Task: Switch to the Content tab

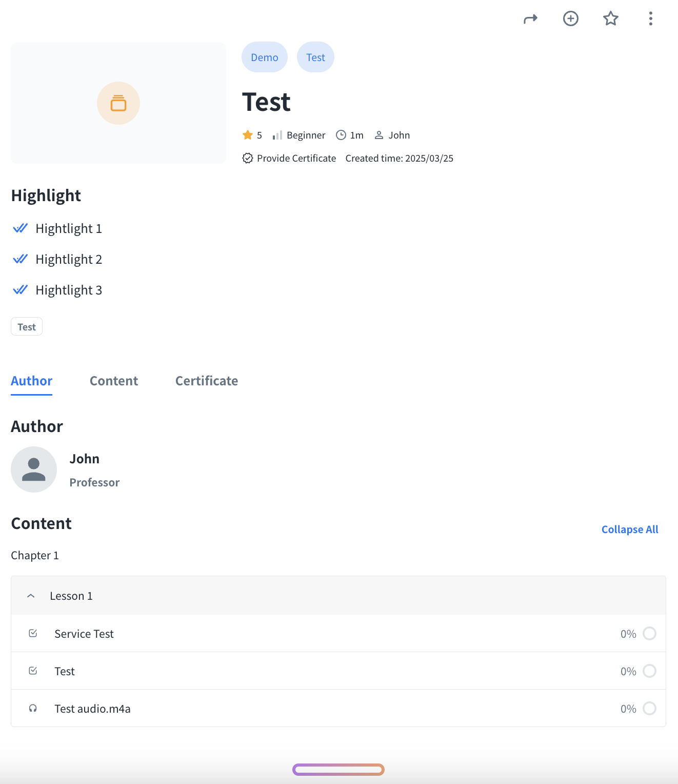Action: [x=114, y=381]
